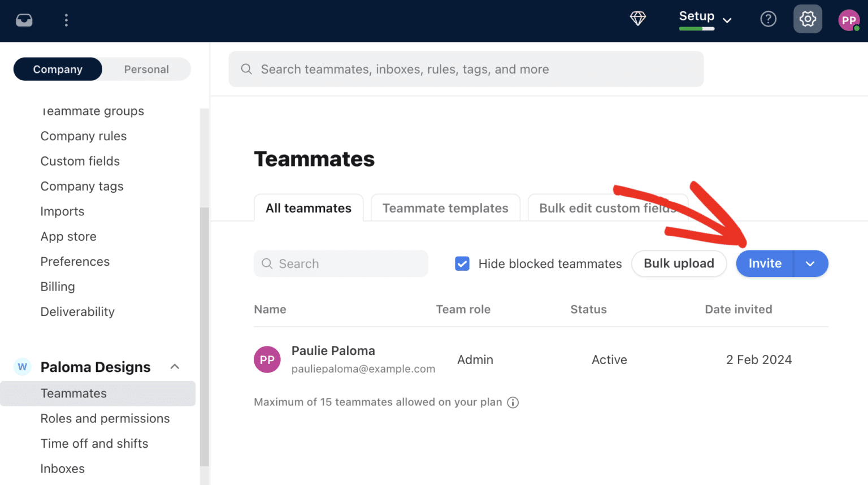Click the Bulk upload button
This screenshot has width=868, height=485.
tap(679, 263)
